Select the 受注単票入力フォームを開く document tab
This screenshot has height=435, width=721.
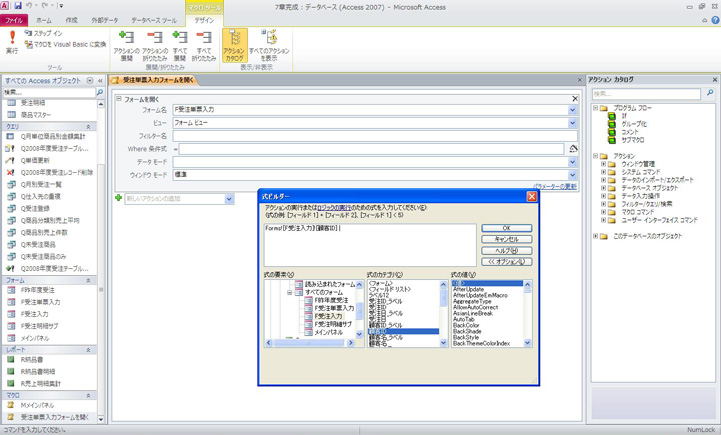[154, 80]
